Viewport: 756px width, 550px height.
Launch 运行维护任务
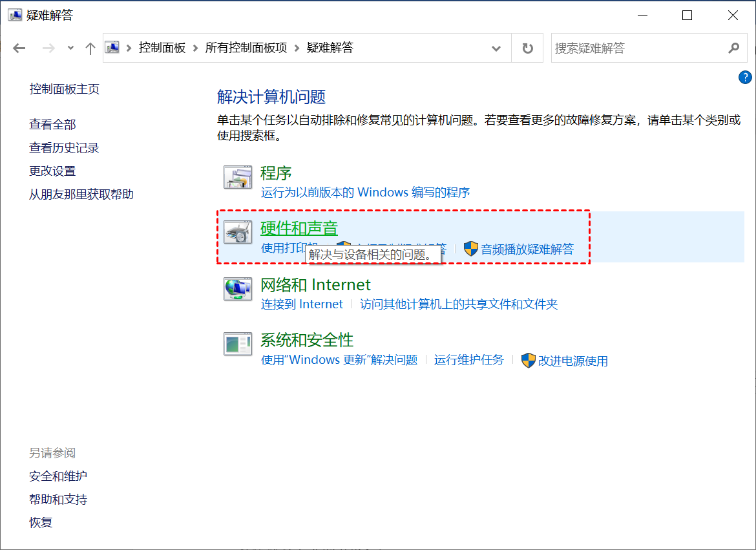(469, 360)
